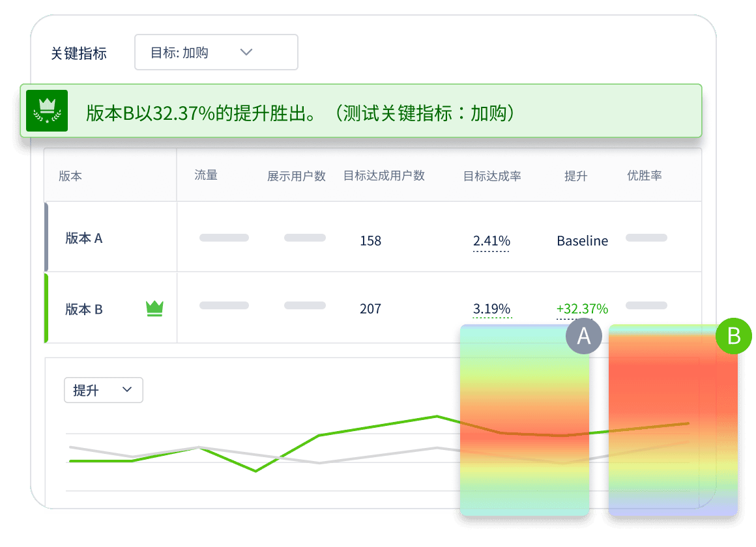The image size is (756, 547).
Task: Click the green crown next to 版本 B
Action: pos(154,309)
